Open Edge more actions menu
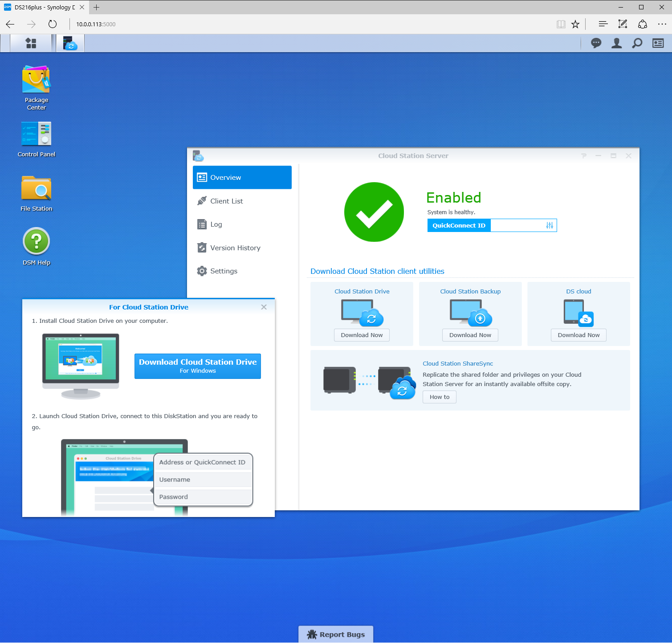This screenshot has width=672, height=643. click(x=662, y=24)
